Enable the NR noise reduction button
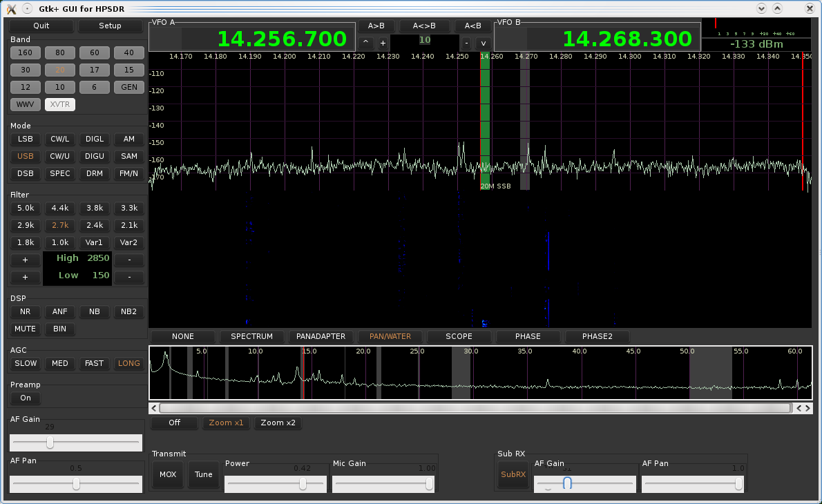 [26, 312]
